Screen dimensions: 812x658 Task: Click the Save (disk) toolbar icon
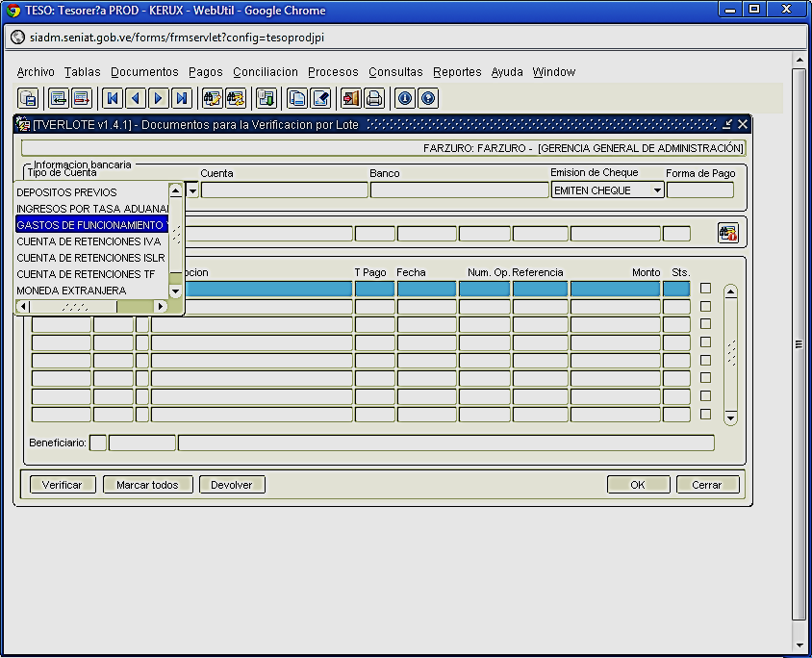coord(28,98)
